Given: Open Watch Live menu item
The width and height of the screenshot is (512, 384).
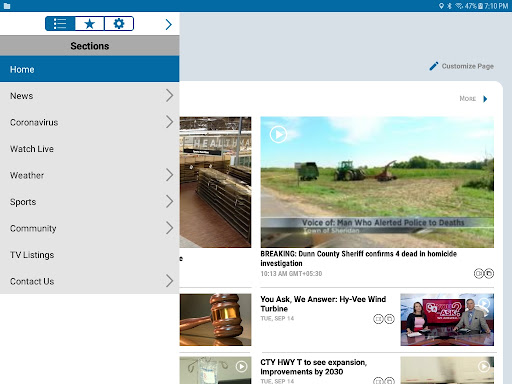Looking at the screenshot, I should (89, 149).
